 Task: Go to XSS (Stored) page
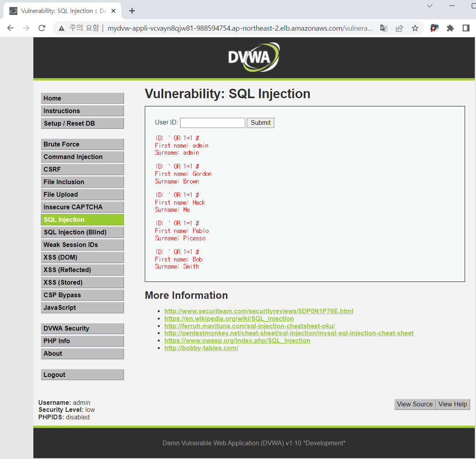point(82,282)
